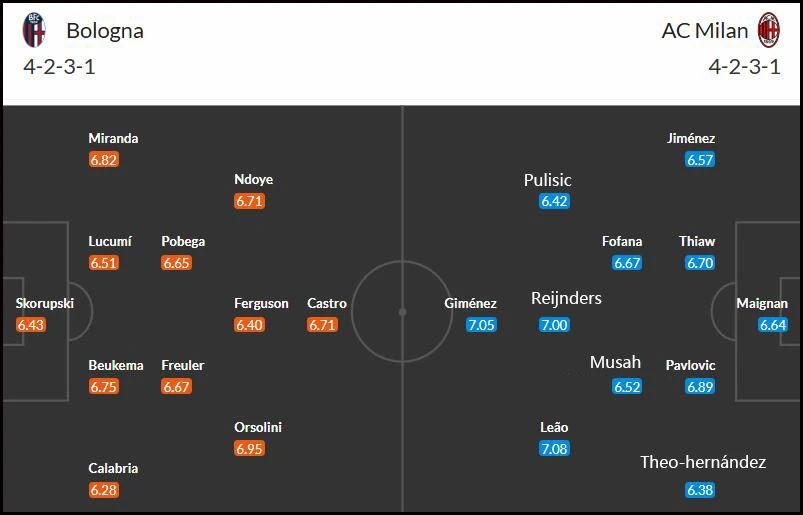Select player Pulisic's name

[547, 180]
